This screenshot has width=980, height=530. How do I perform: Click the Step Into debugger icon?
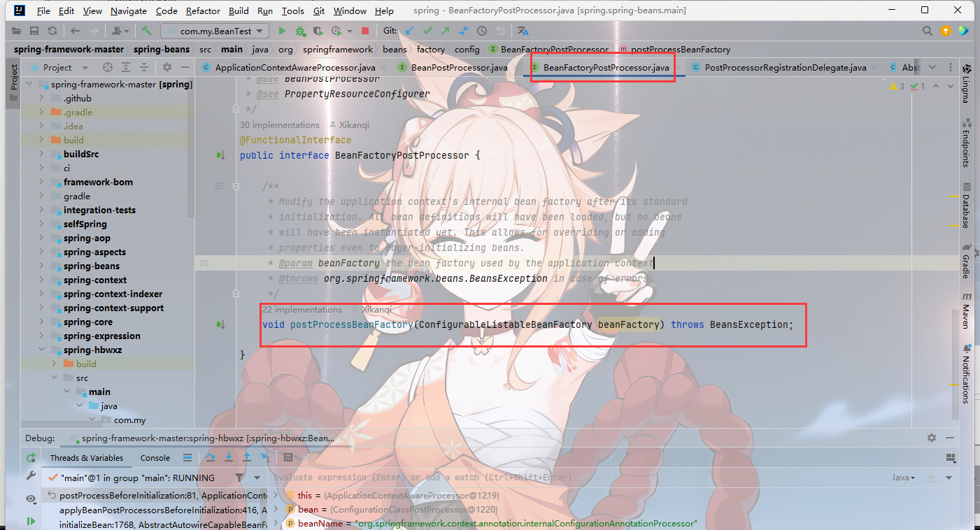(228, 458)
